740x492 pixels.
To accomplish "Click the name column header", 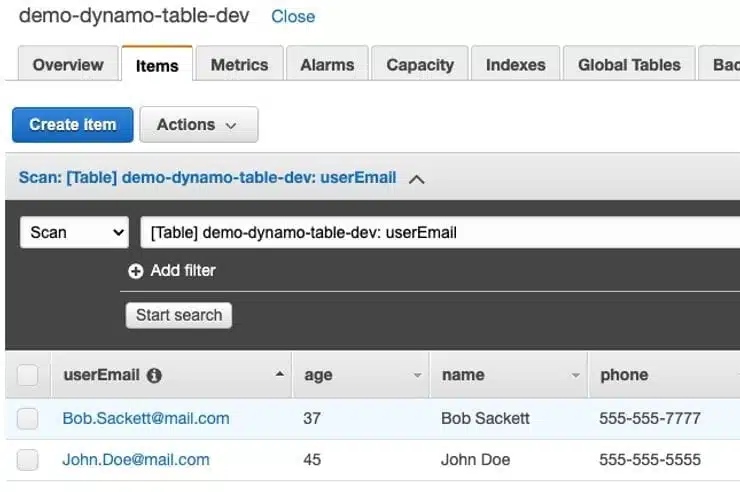I will [x=509, y=375].
